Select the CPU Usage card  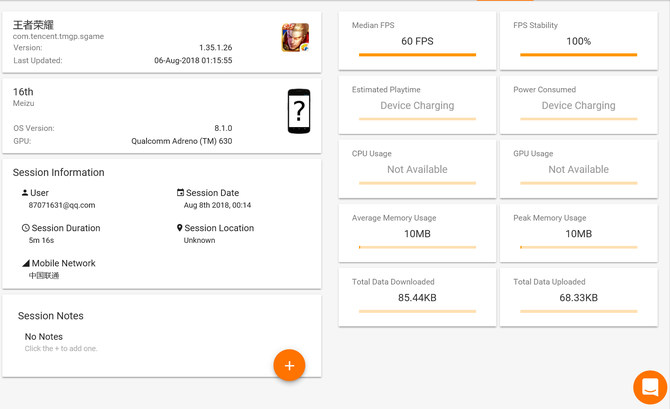point(417,169)
